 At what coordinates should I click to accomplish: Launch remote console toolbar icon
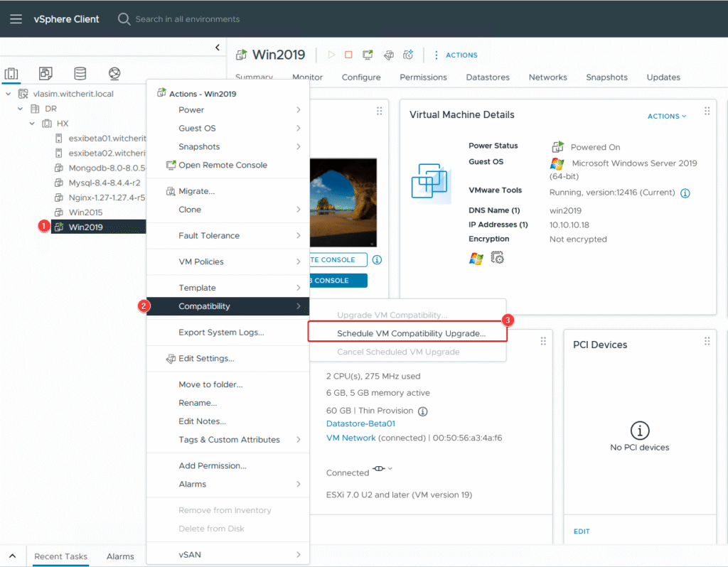368,55
